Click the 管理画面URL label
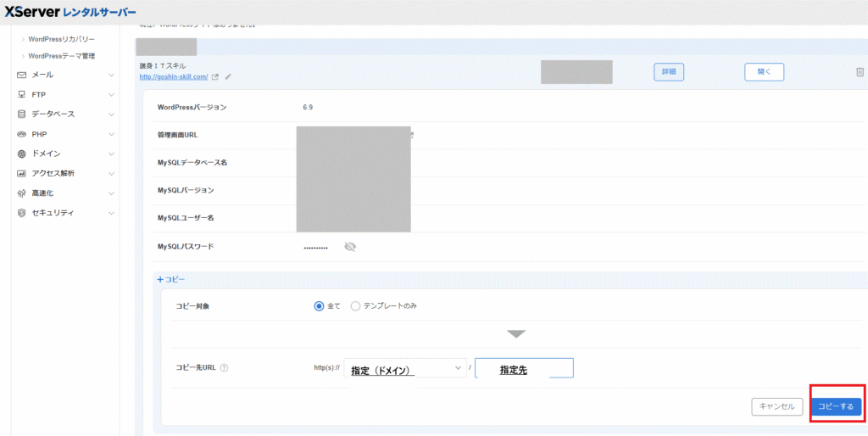Viewport: 868px width, 436px height. pyautogui.click(x=178, y=135)
